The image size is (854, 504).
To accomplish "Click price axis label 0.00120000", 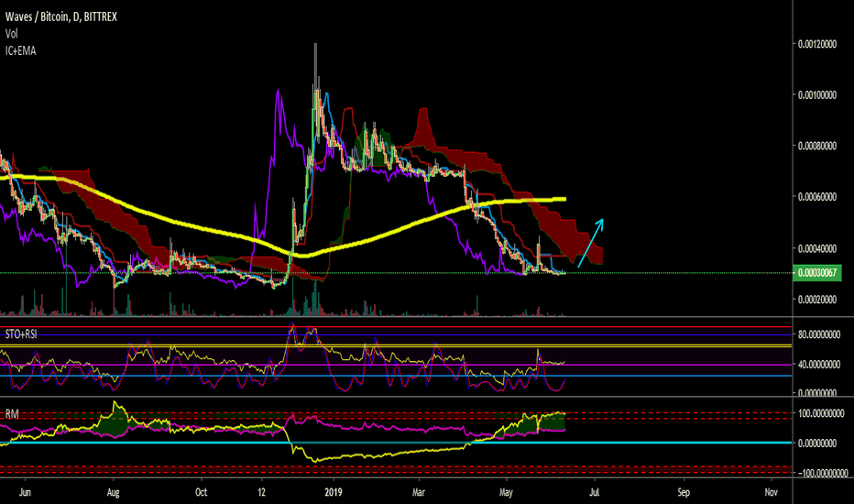I will (x=817, y=44).
